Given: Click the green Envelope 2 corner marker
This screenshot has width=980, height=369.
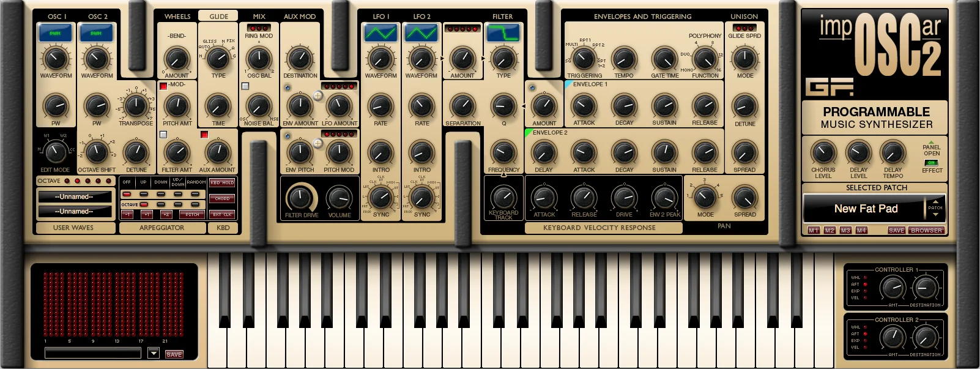Looking at the screenshot, I should tap(528, 132).
